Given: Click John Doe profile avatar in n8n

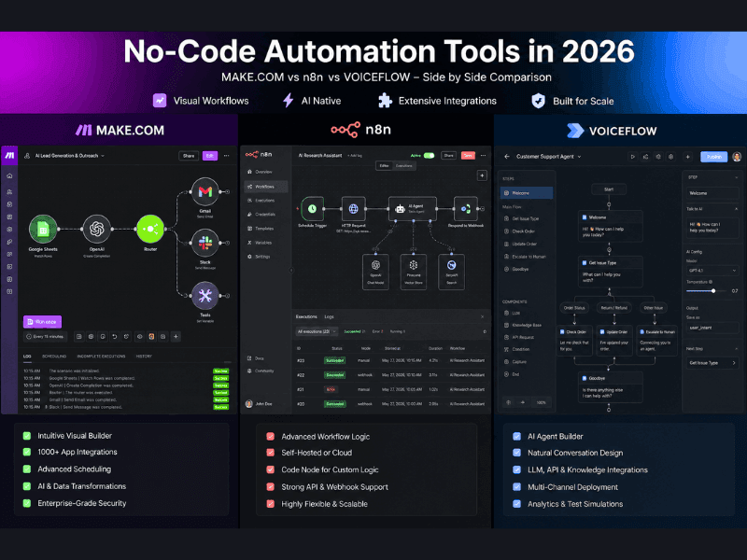Looking at the screenshot, I should click(248, 404).
